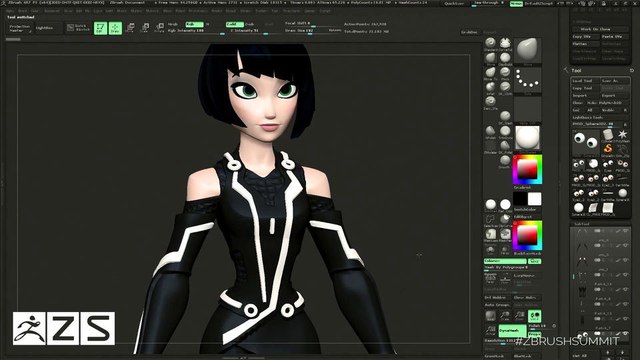
Task: Open the Zplugin menu
Action: click(309, 11)
